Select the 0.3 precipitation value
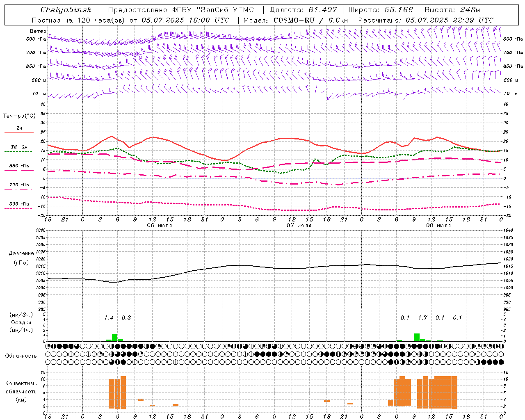 pyautogui.click(x=126, y=318)
